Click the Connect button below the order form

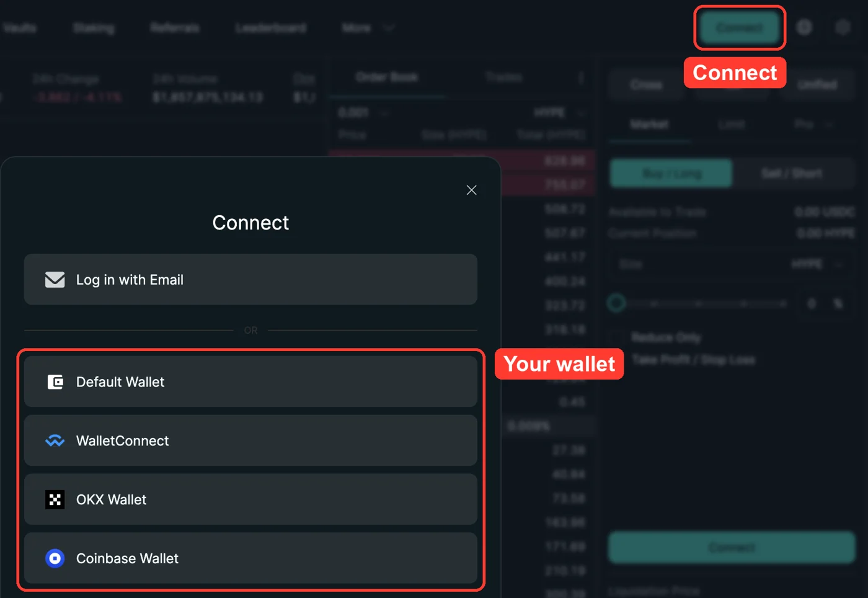tap(732, 547)
